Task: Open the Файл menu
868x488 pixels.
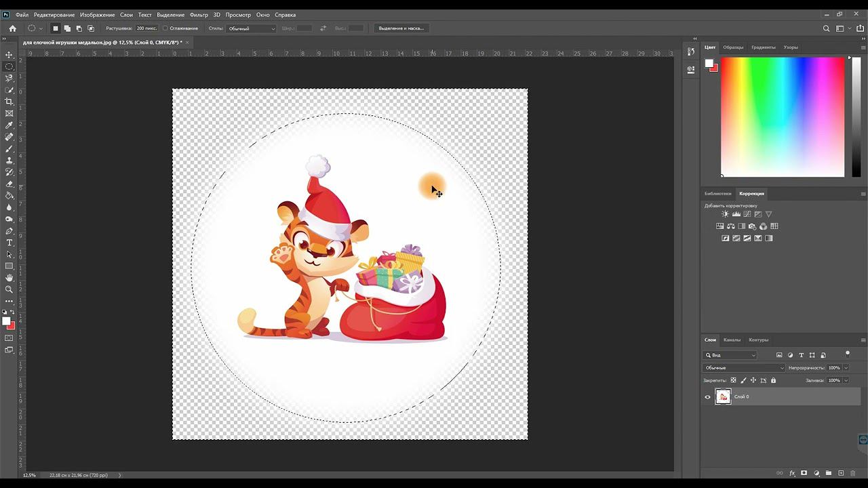Action: [x=22, y=15]
